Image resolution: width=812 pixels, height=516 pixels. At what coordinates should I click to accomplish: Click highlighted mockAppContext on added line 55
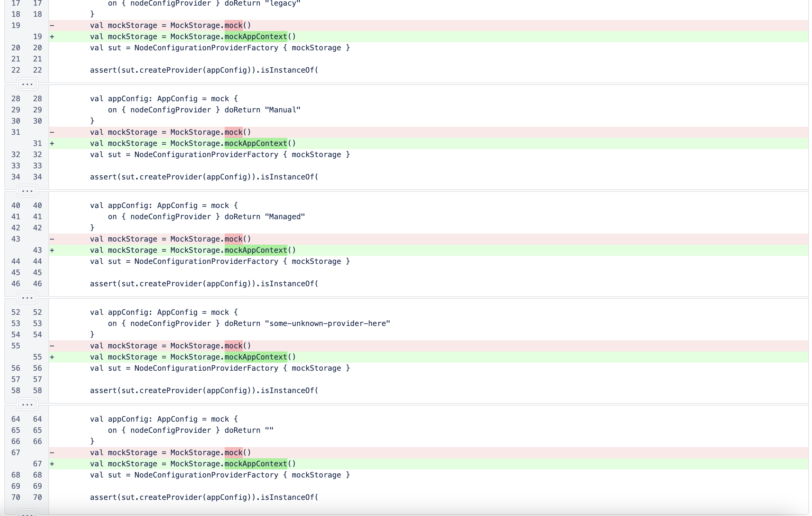point(255,357)
